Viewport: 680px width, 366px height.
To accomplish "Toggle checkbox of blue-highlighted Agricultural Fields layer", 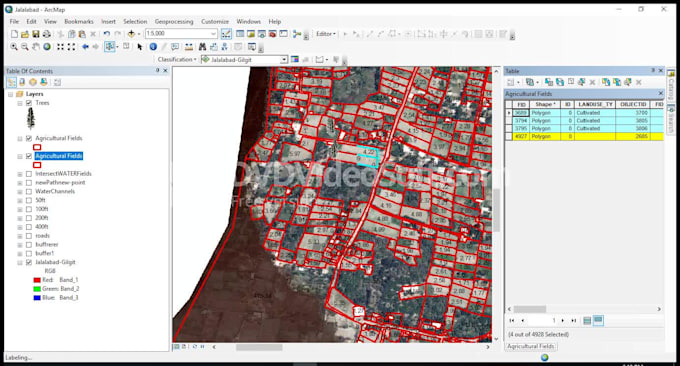I will pos(29,156).
